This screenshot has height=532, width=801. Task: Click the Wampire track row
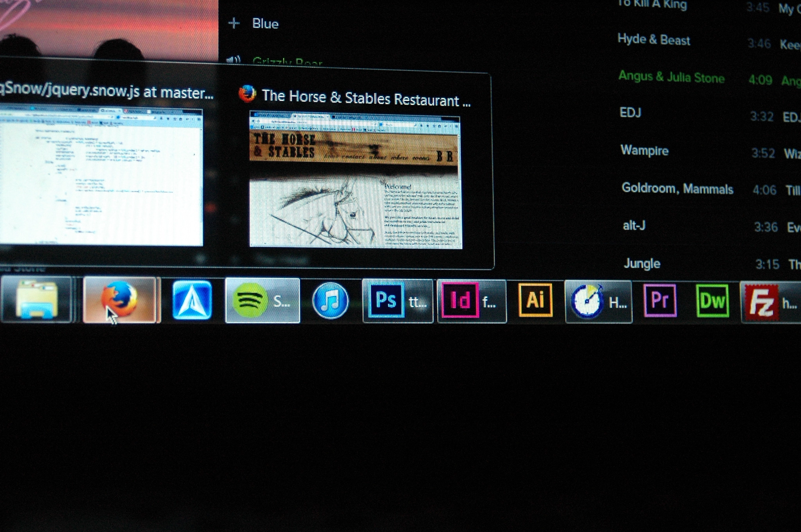(x=644, y=150)
